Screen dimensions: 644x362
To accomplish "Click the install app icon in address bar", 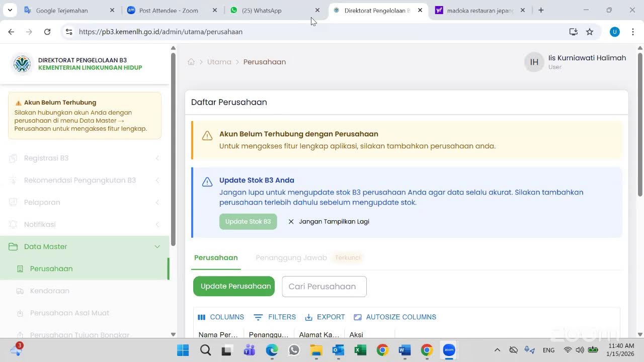I will [x=573, y=32].
